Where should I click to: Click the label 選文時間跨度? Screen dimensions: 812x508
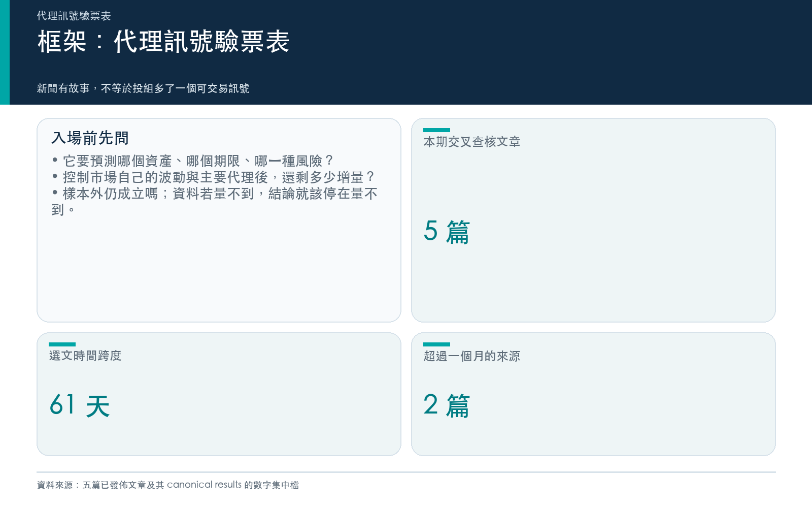[x=85, y=356]
